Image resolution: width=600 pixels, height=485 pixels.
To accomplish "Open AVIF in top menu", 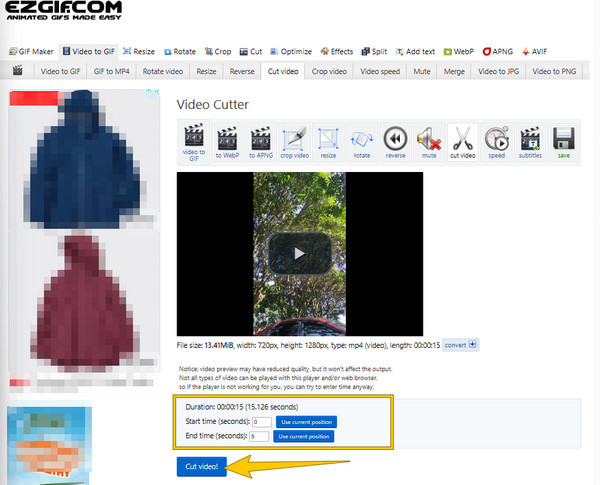I will point(535,51).
